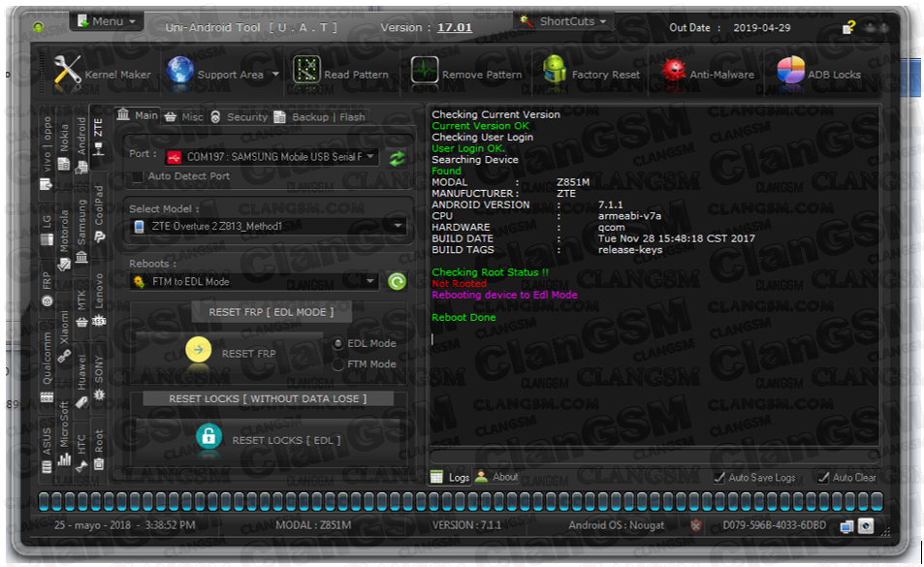Switch to the Logs tab

pos(451,477)
